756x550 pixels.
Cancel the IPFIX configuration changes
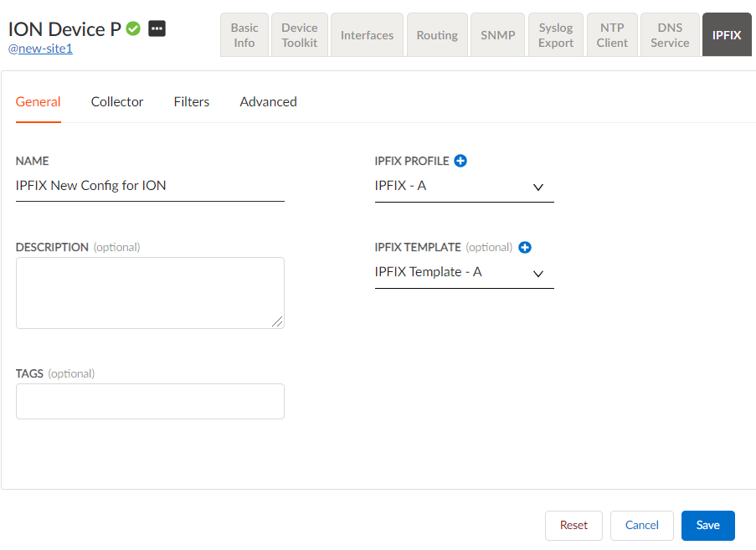(x=641, y=525)
